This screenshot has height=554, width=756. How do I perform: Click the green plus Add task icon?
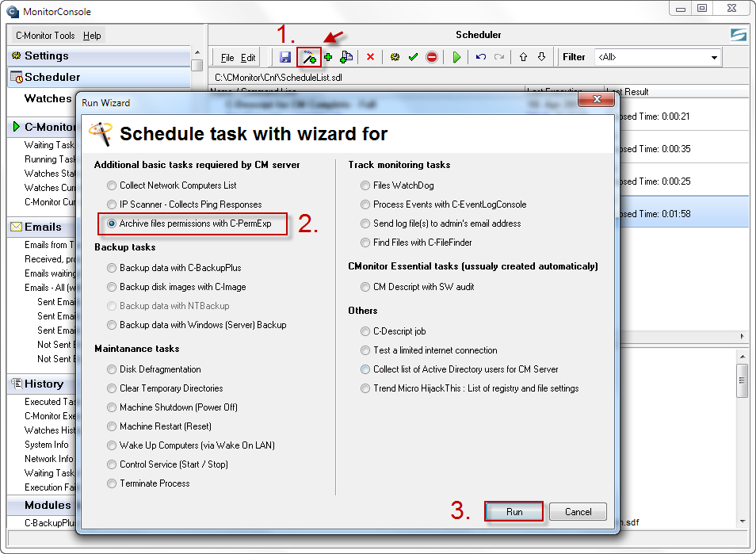point(328,57)
